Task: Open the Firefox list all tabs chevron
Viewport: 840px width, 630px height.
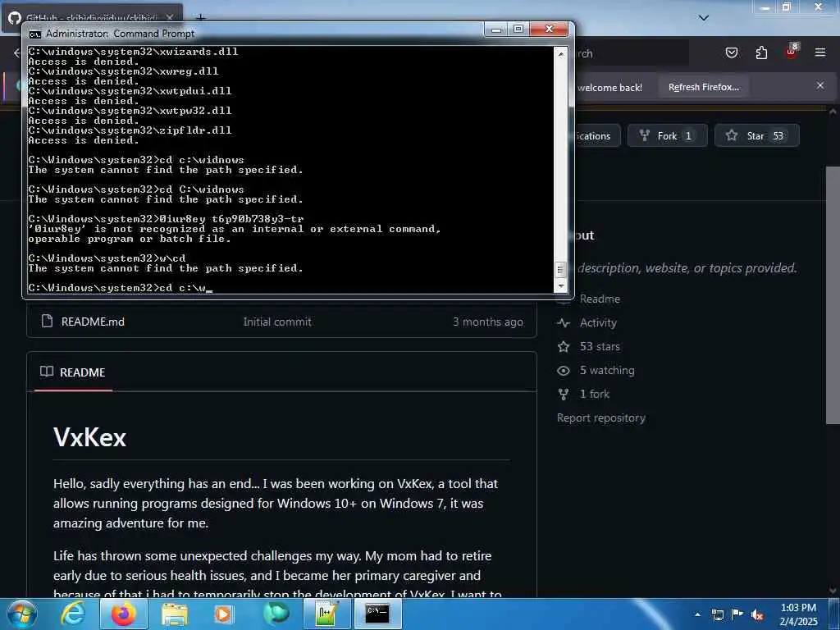Action: (x=703, y=18)
